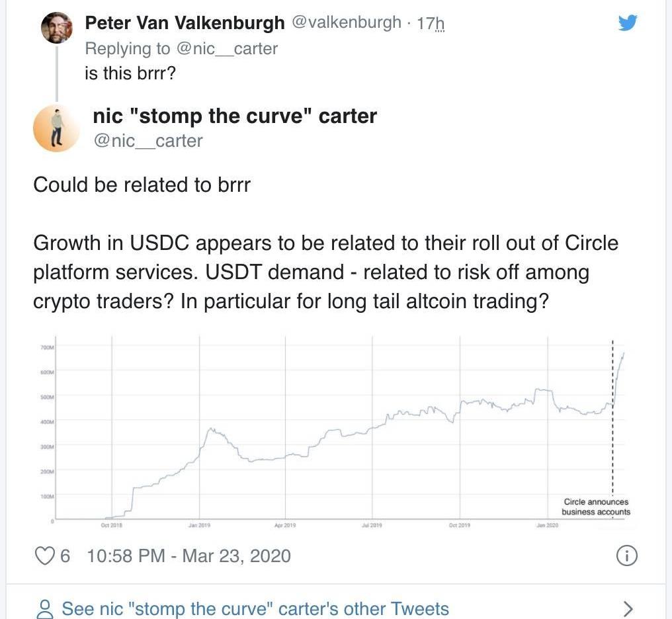Click the like count number 6
The height and width of the screenshot is (619, 672).
click(65, 556)
